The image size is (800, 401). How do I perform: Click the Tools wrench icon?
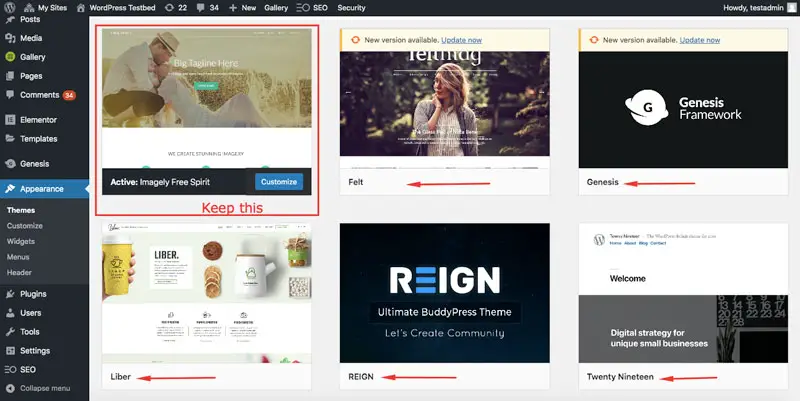[x=10, y=332]
